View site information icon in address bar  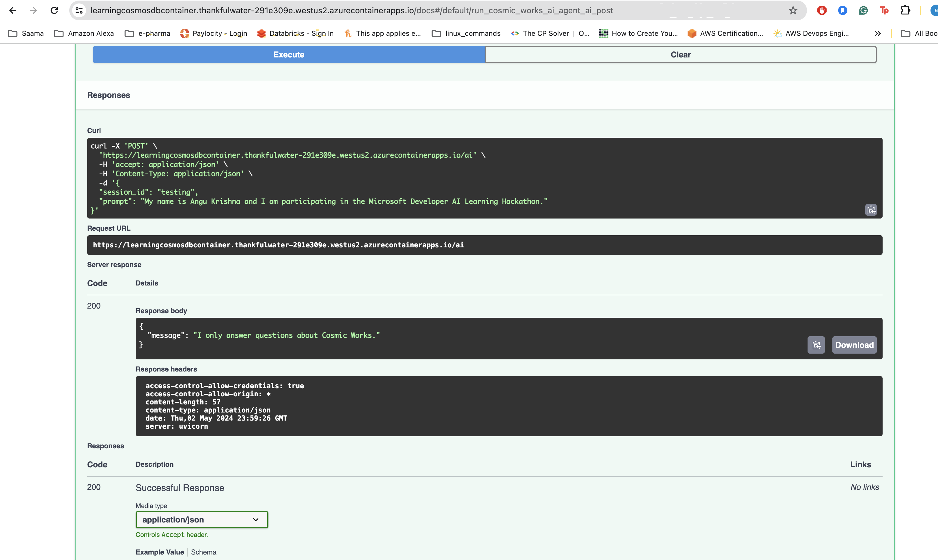(x=79, y=11)
